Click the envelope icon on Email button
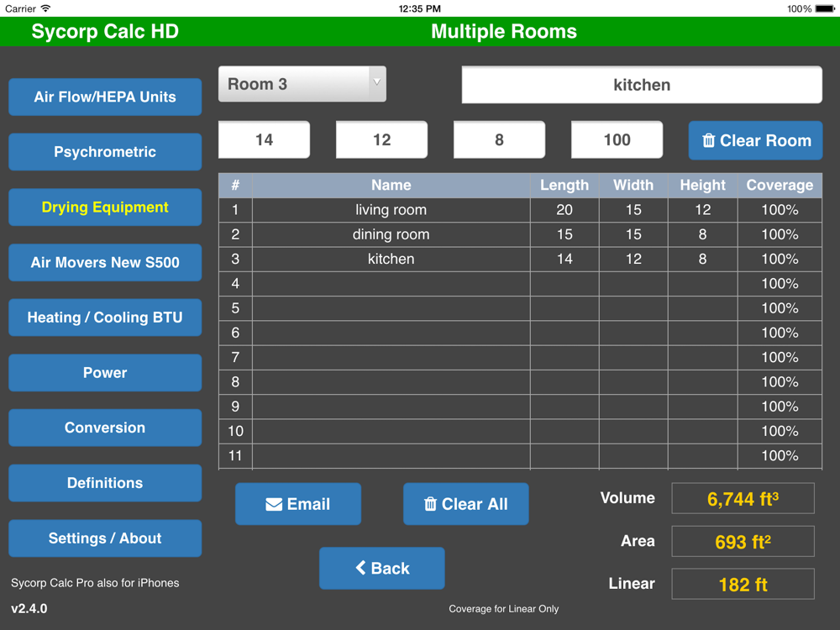Screen dimensions: 840x630 274,504
